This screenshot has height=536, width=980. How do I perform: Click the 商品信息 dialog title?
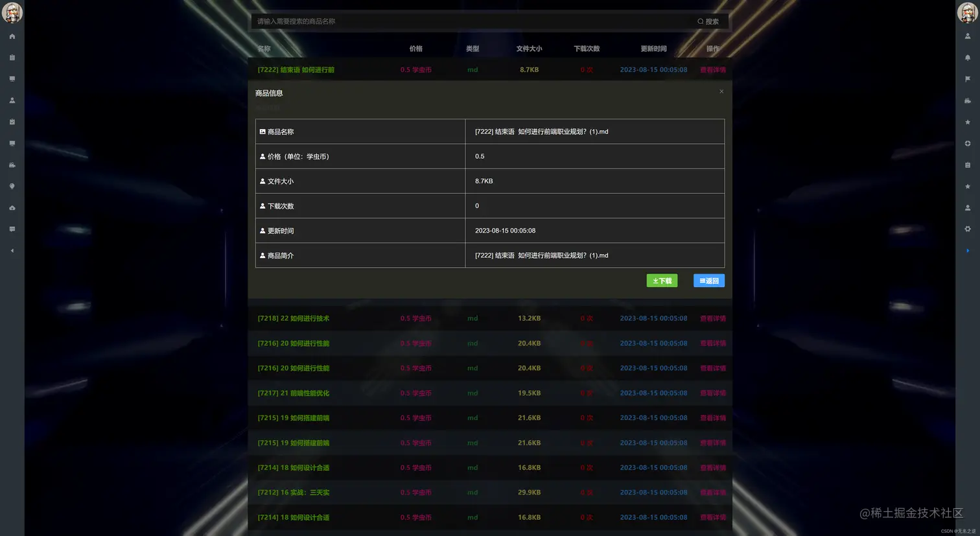[x=269, y=93]
